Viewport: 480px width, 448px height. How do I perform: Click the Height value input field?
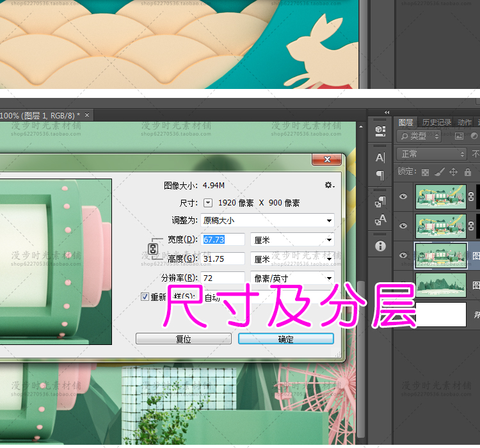[x=223, y=259]
